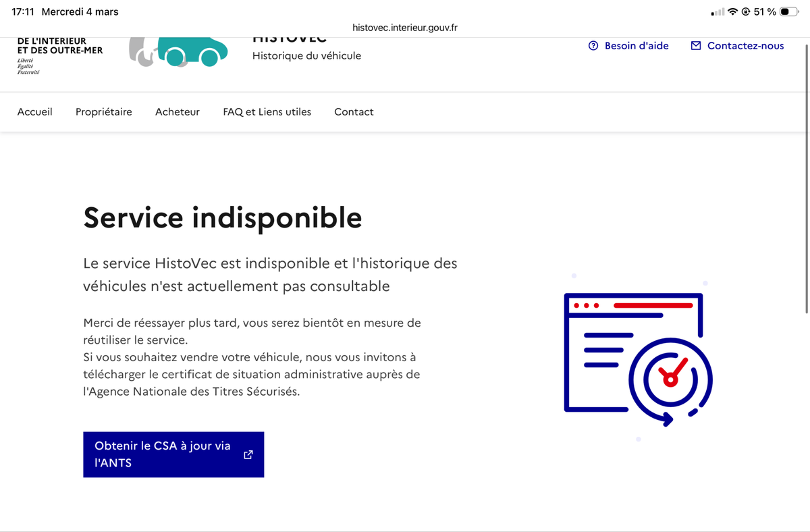Screen dimensions: 810x532
Task: Click the Historique du véhicule subtitle
Action: pos(306,56)
